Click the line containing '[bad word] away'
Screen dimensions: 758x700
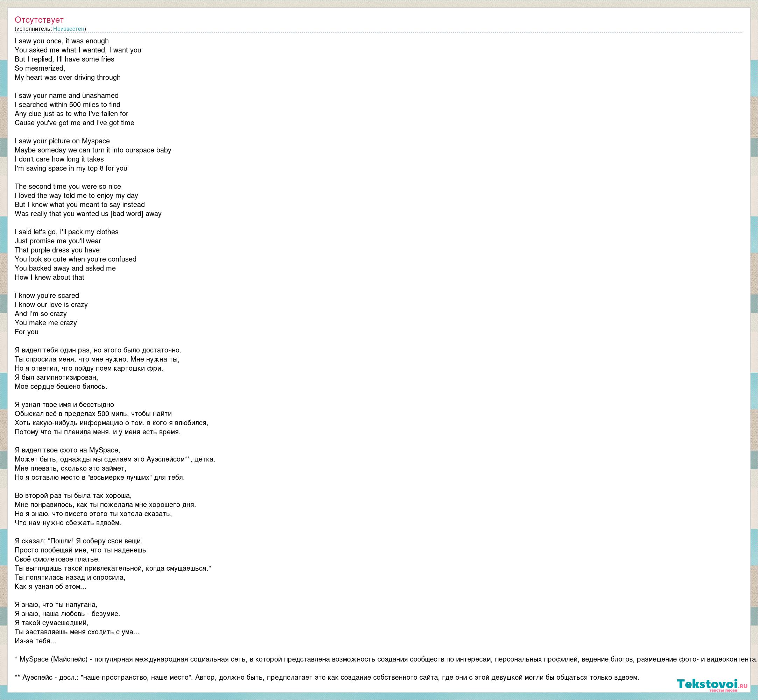click(x=88, y=214)
